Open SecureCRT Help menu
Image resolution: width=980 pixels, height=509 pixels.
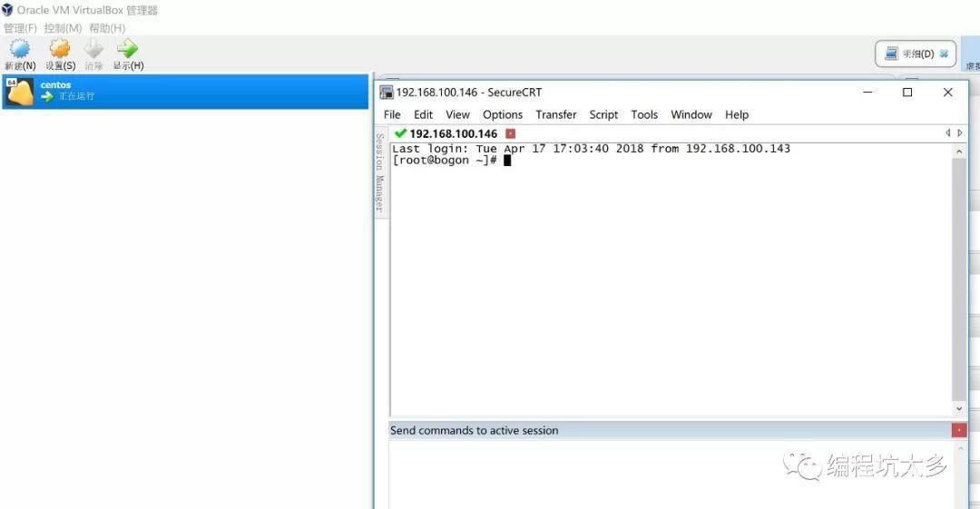click(x=737, y=115)
